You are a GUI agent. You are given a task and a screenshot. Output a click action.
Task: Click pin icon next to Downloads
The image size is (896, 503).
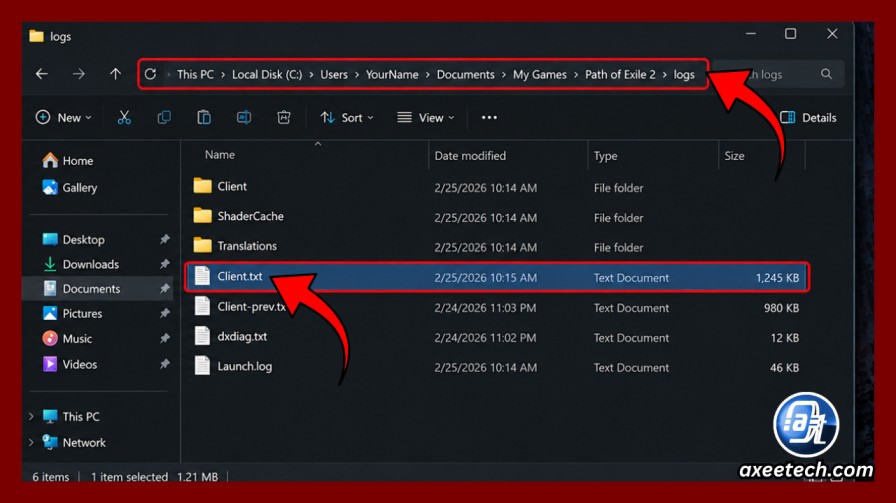(165, 264)
